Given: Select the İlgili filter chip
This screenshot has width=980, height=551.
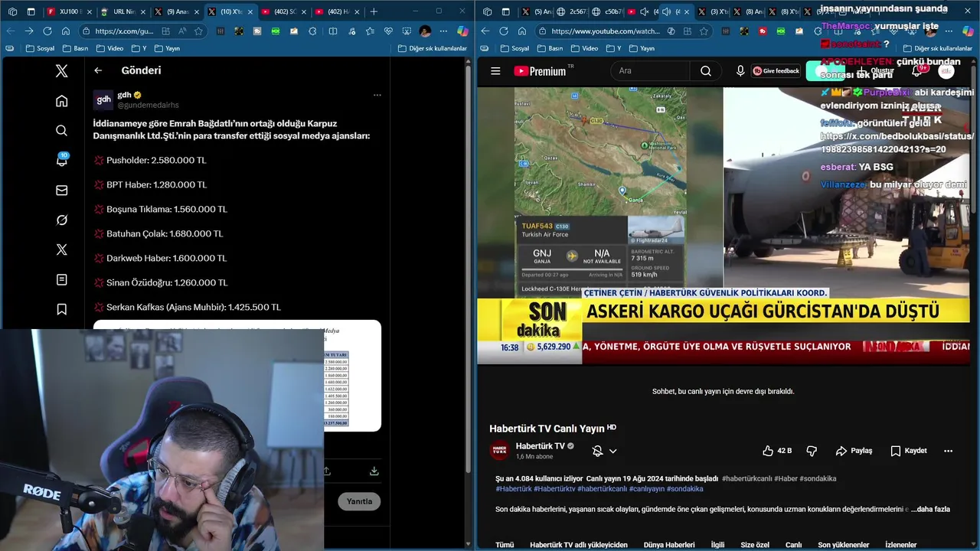Looking at the screenshot, I should tap(717, 545).
